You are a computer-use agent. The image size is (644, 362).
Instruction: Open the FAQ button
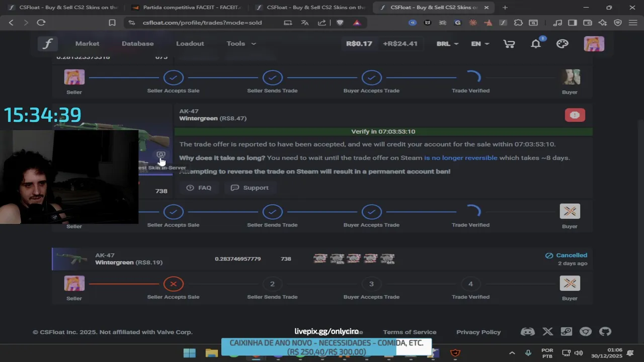[x=199, y=188]
